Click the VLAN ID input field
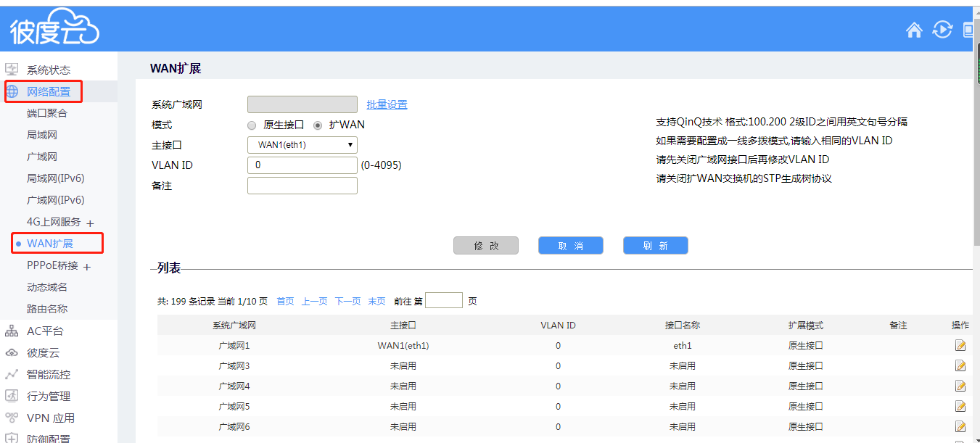 (x=302, y=165)
